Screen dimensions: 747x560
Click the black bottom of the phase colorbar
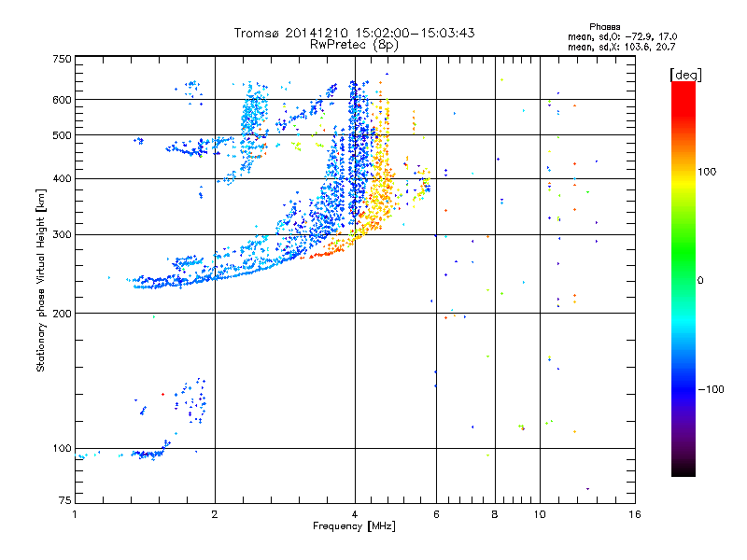[684, 469]
